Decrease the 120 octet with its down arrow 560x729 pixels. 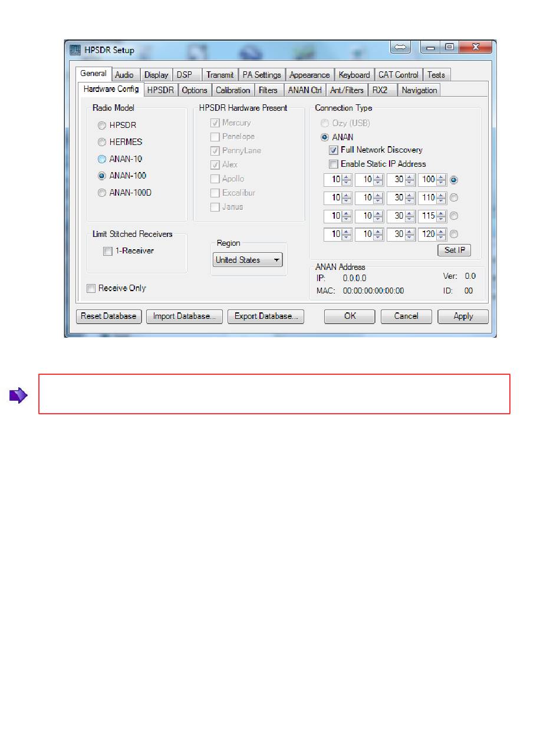pos(441,237)
